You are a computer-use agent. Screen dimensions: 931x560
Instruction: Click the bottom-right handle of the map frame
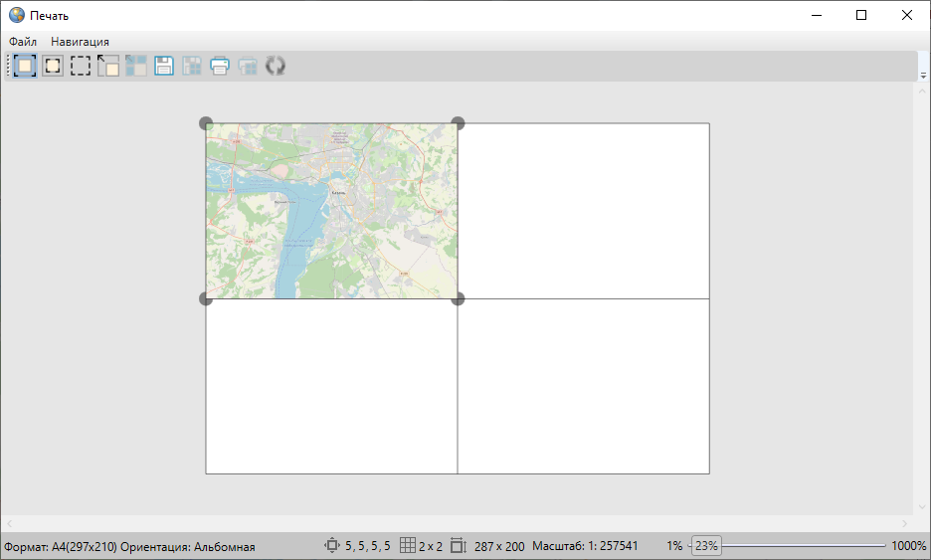(458, 298)
